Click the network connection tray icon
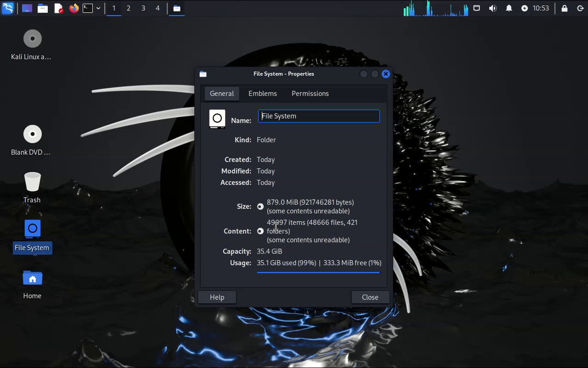Viewport: 588px width, 368px height. pyautogui.click(x=477, y=8)
